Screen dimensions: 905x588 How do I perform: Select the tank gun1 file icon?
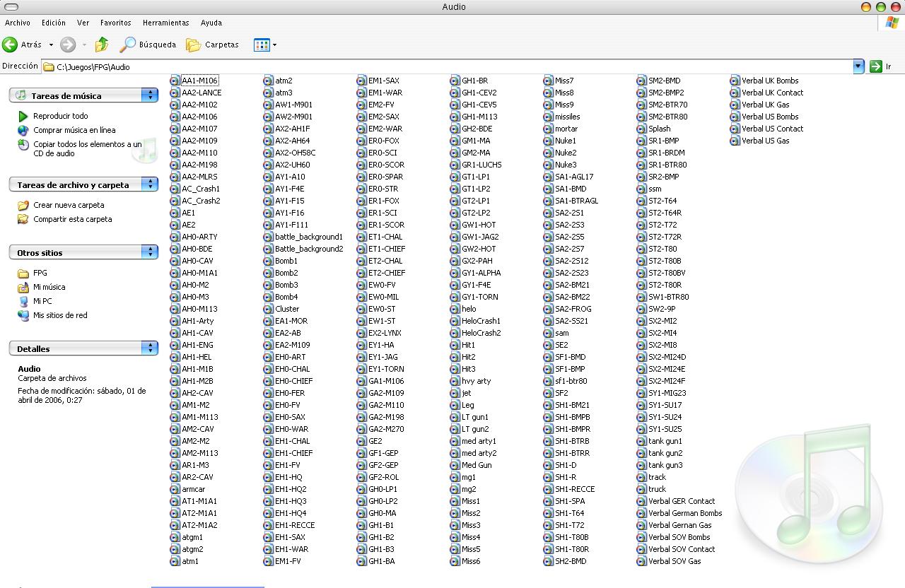[x=641, y=441]
